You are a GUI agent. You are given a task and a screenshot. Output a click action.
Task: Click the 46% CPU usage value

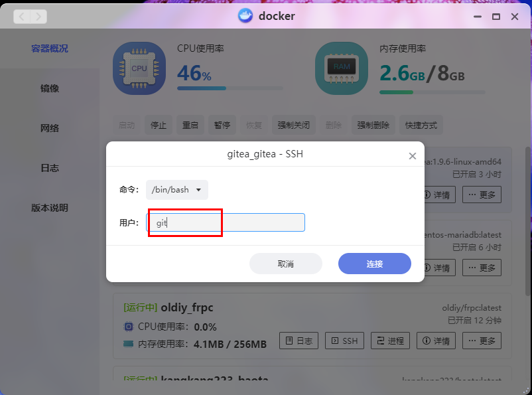(x=194, y=73)
